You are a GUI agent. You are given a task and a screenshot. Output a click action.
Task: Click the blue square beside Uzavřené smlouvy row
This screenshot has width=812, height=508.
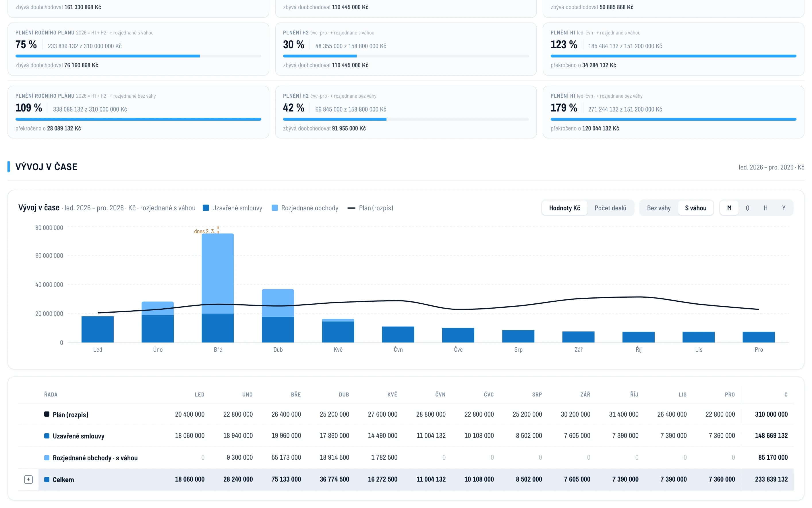[47, 436]
